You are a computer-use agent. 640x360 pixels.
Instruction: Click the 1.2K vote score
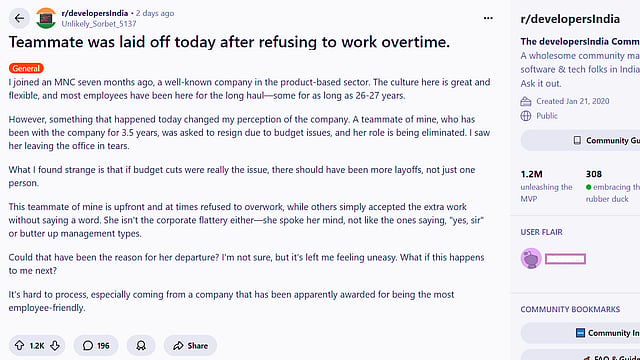click(x=37, y=346)
